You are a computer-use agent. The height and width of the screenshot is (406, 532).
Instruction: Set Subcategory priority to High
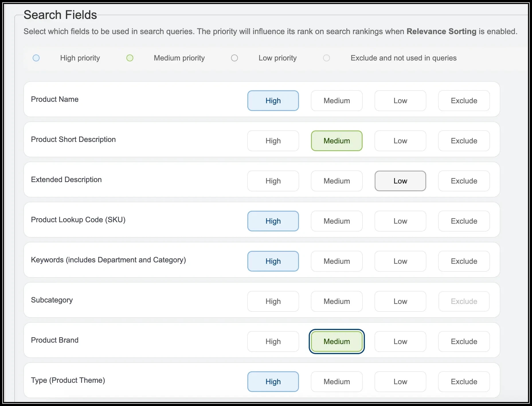[x=273, y=301]
